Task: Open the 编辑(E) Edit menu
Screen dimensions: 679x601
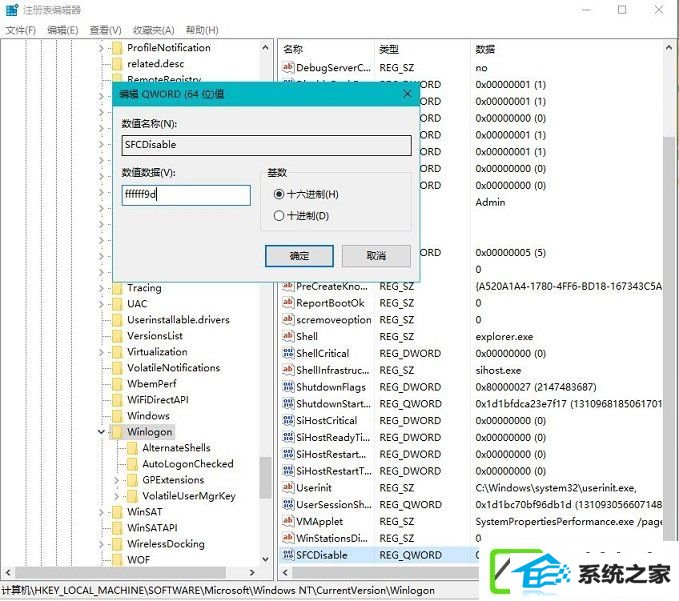Action: (x=63, y=30)
